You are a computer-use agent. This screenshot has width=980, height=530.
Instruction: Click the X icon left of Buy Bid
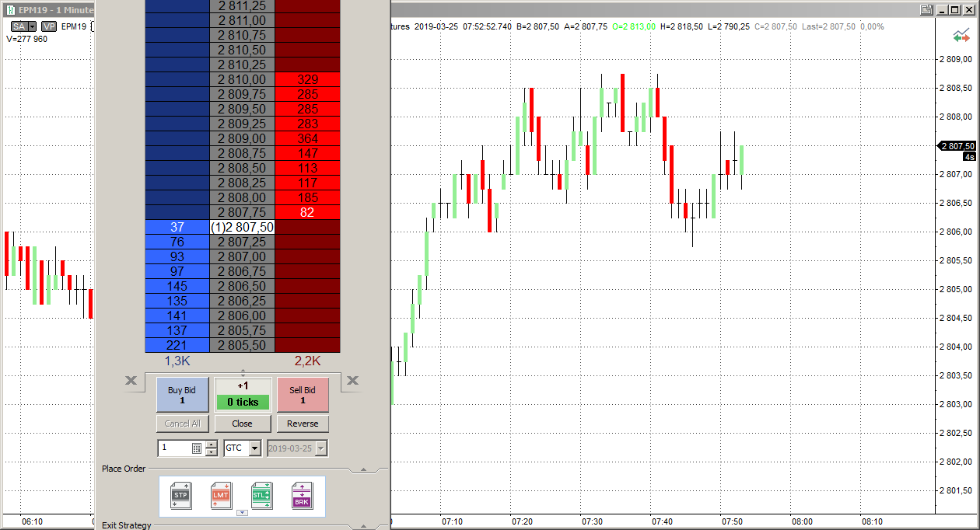(x=131, y=380)
